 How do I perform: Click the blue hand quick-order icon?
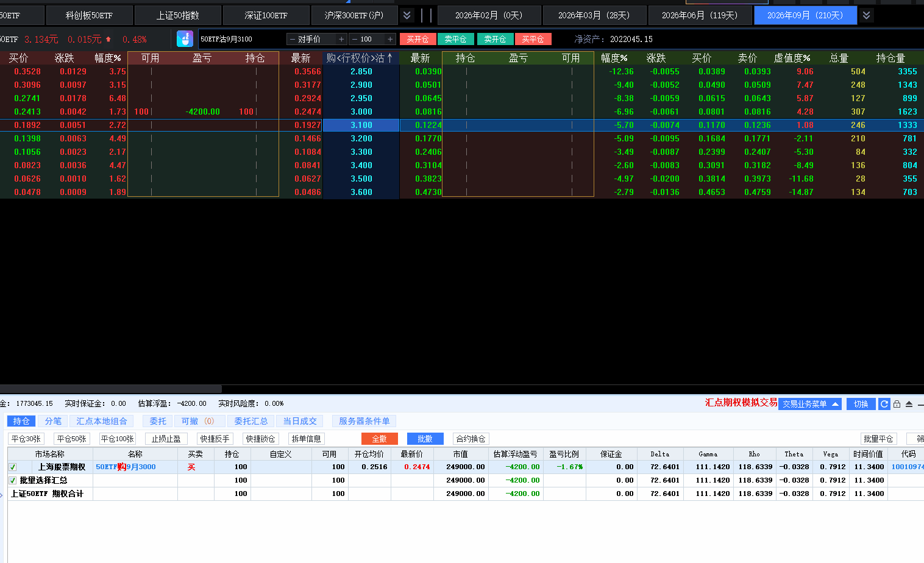point(185,39)
